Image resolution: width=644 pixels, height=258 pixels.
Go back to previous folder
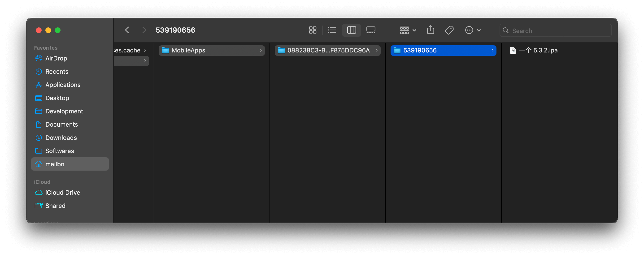click(127, 30)
